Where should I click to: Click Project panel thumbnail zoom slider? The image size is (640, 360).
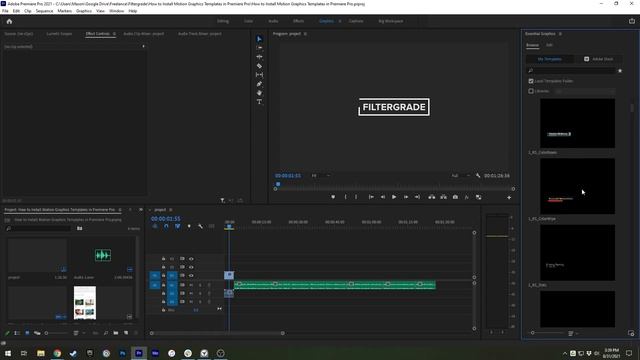(x=56, y=333)
